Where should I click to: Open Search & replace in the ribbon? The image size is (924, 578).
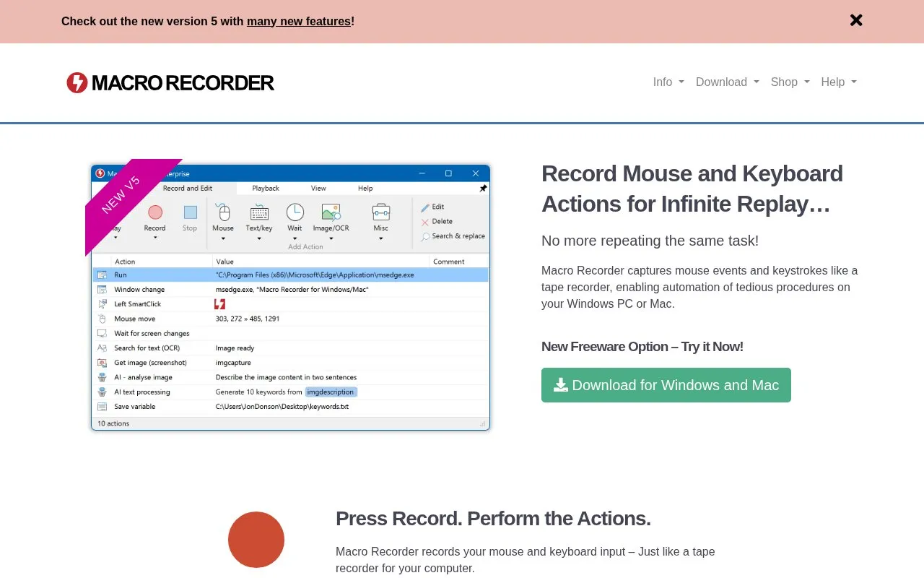click(453, 236)
